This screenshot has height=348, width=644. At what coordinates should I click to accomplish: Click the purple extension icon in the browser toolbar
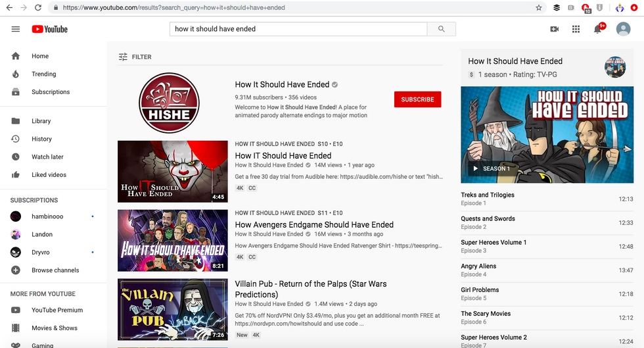click(620, 7)
